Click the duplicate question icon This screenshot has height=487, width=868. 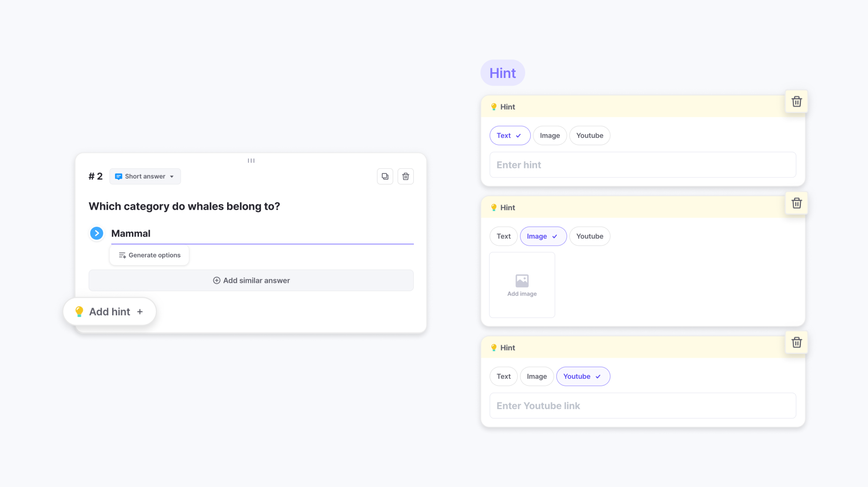pyautogui.click(x=385, y=176)
